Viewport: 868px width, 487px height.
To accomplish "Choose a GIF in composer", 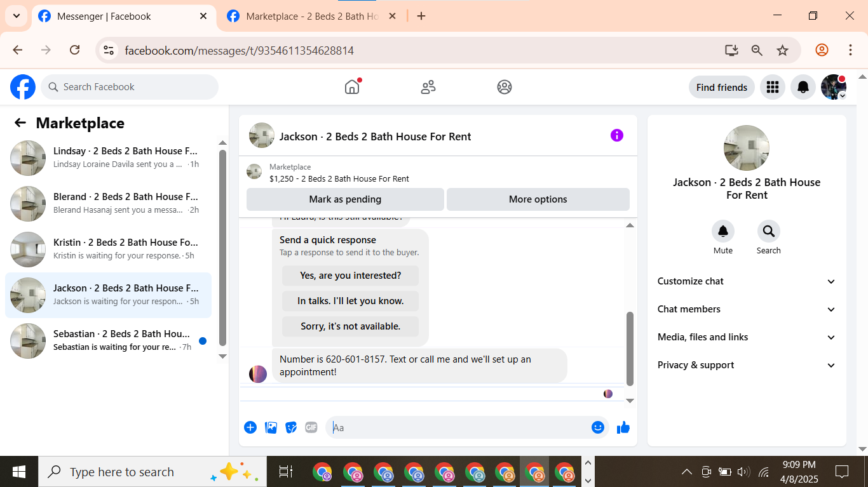I will pos(311,427).
